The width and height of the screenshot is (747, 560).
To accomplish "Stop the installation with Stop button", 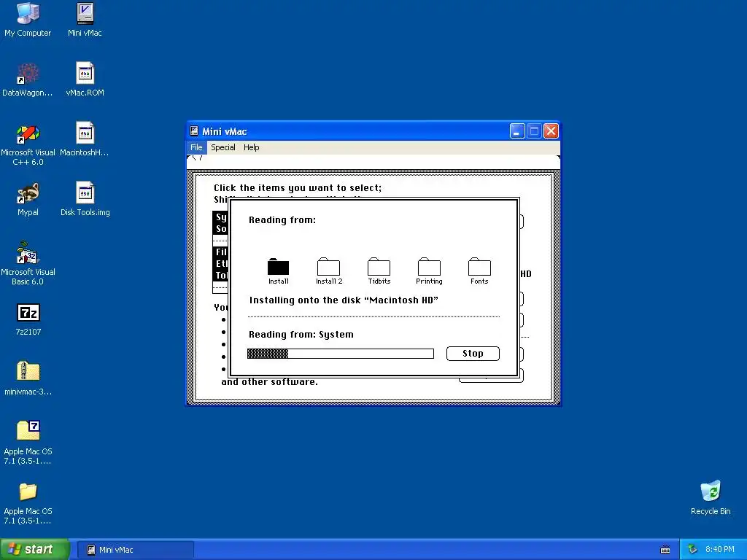I will 473,354.
